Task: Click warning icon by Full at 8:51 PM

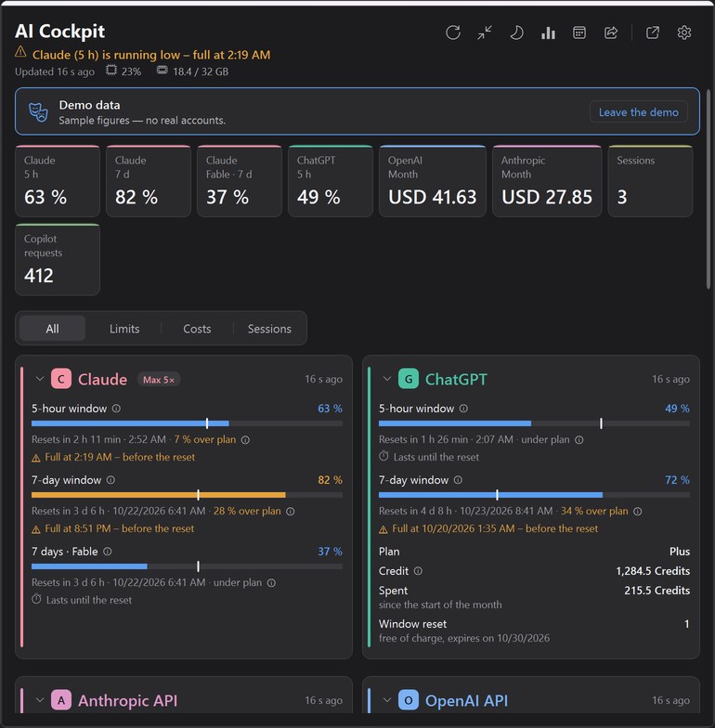Action: [35, 529]
